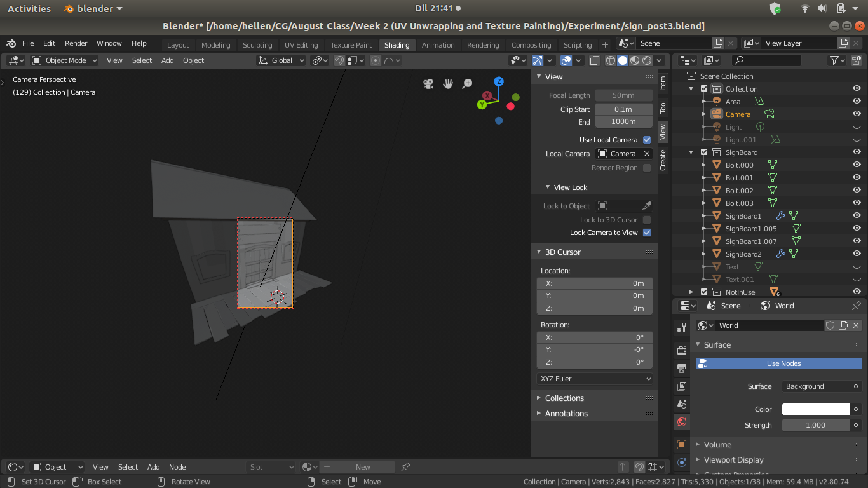Click new world copy icon beside World
Image resolution: width=868 pixels, height=488 pixels.
click(x=843, y=325)
